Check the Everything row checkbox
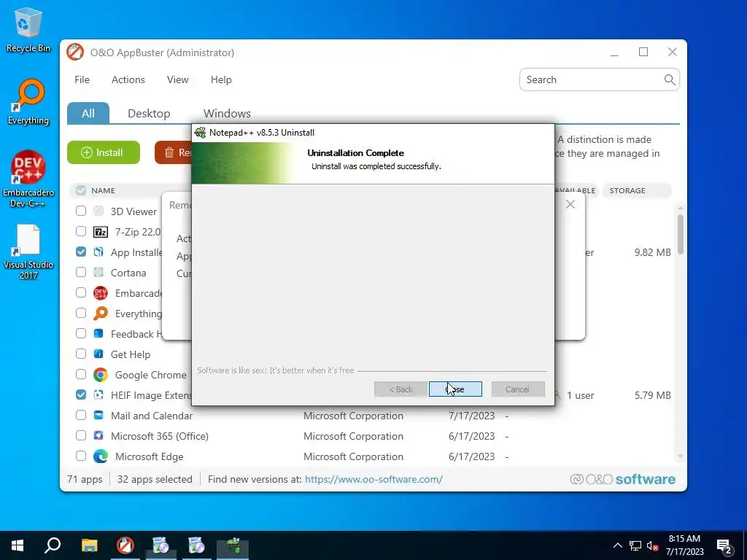This screenshot has height=560, width=747. pyautogui.click(x=81, y=314)
